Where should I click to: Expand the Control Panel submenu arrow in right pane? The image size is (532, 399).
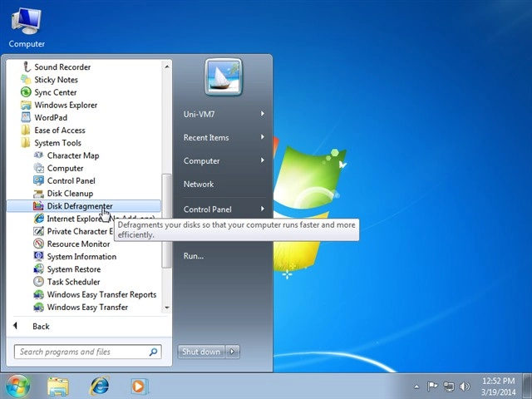click(263, 209)
